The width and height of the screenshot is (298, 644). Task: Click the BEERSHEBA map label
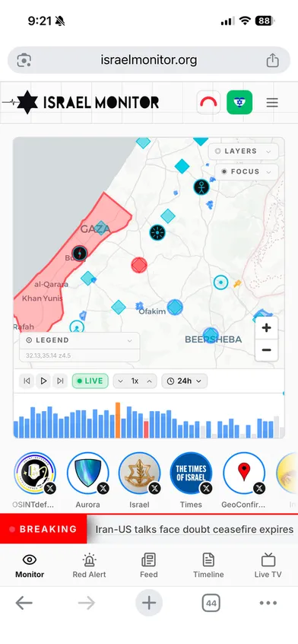pos(213,340)
